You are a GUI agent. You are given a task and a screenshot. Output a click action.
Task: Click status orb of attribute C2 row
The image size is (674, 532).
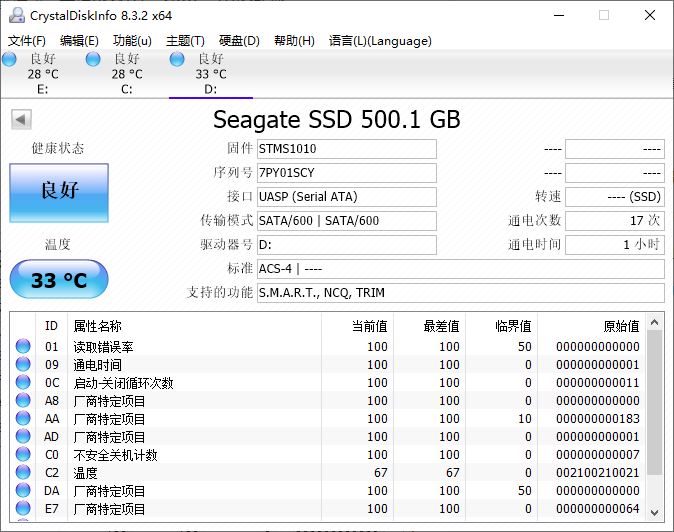[x=23, y=472]
